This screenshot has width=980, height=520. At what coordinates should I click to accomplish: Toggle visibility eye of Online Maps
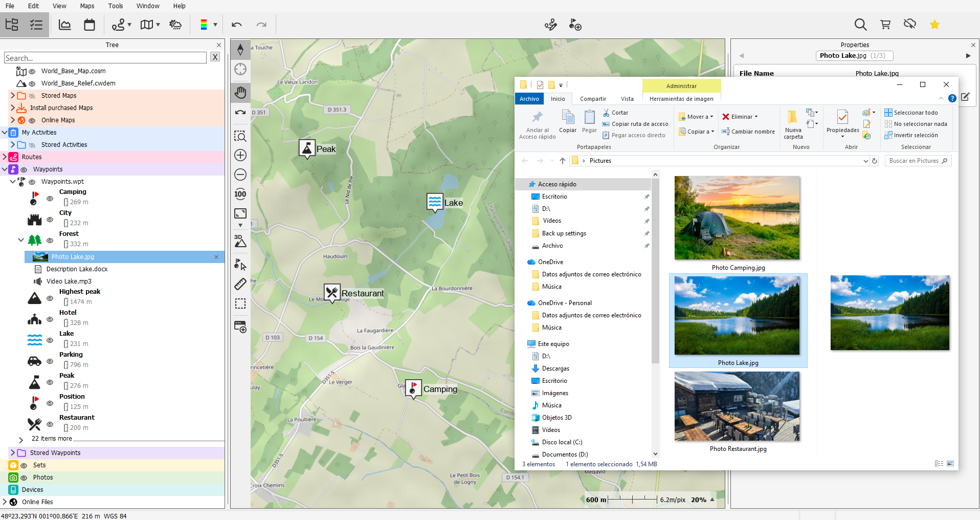point(32,120)
